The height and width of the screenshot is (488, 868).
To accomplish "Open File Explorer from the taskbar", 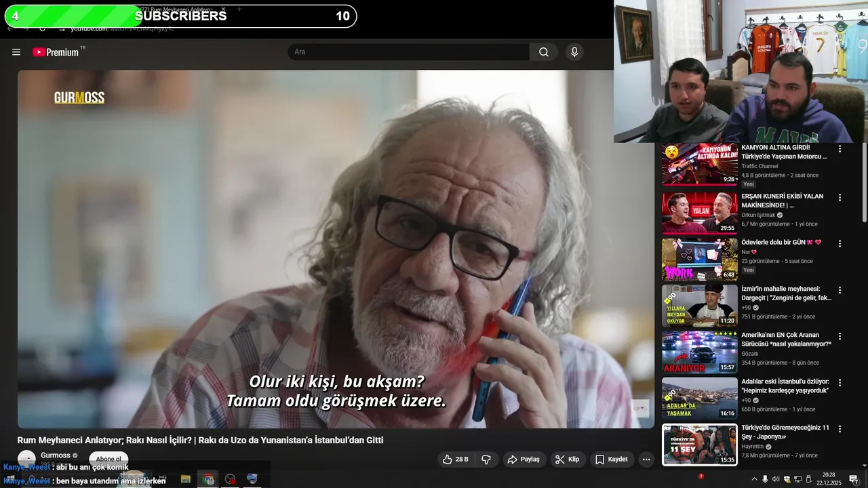I will pyautogui.click(x=186, y=479).
